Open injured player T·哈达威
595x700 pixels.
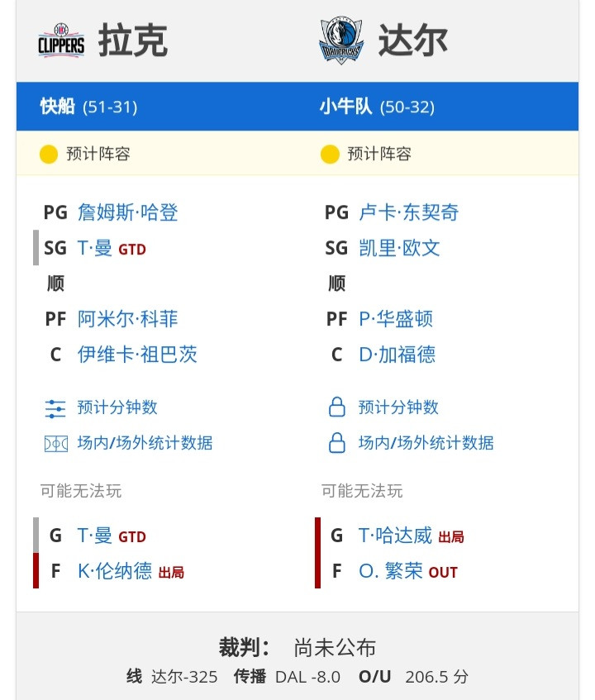tap(396, 536)
